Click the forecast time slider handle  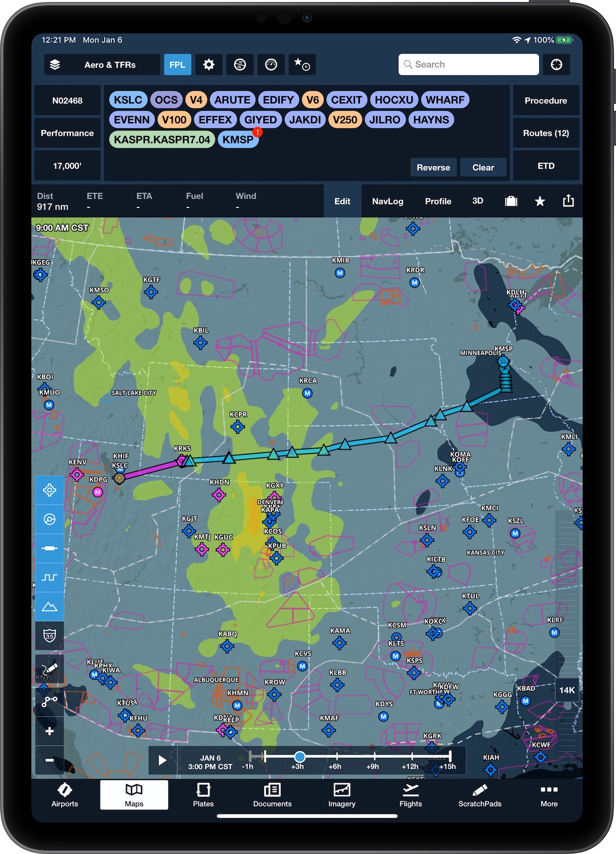(300, 756)
